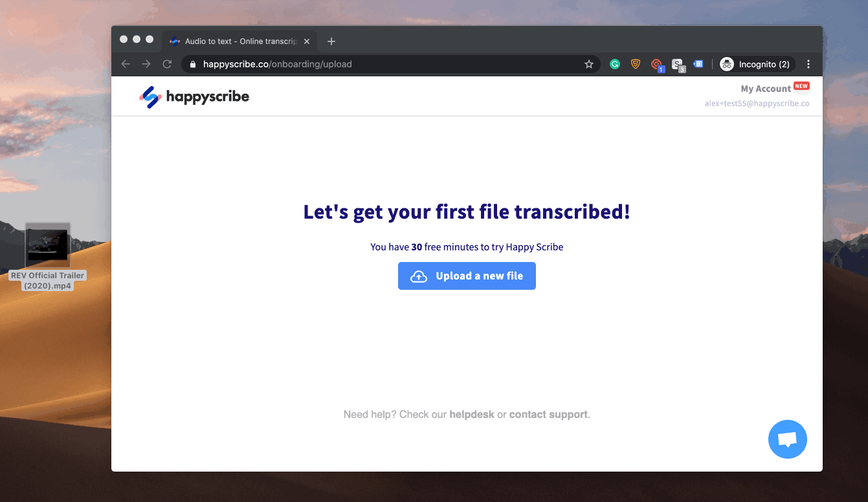The height and width of the screenshot is (502, 868).
Task: Select the Audio to text browser tab
Action: click(x=239, y=41)
